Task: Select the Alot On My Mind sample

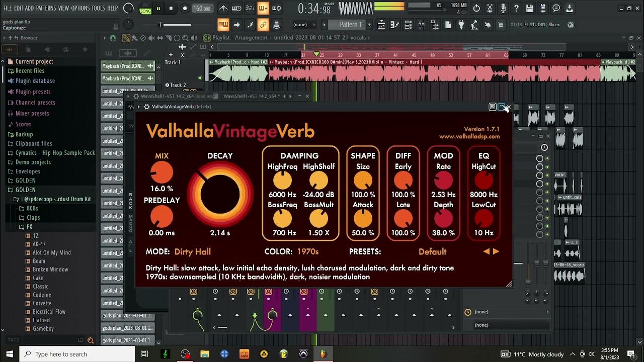Action: 52,252
